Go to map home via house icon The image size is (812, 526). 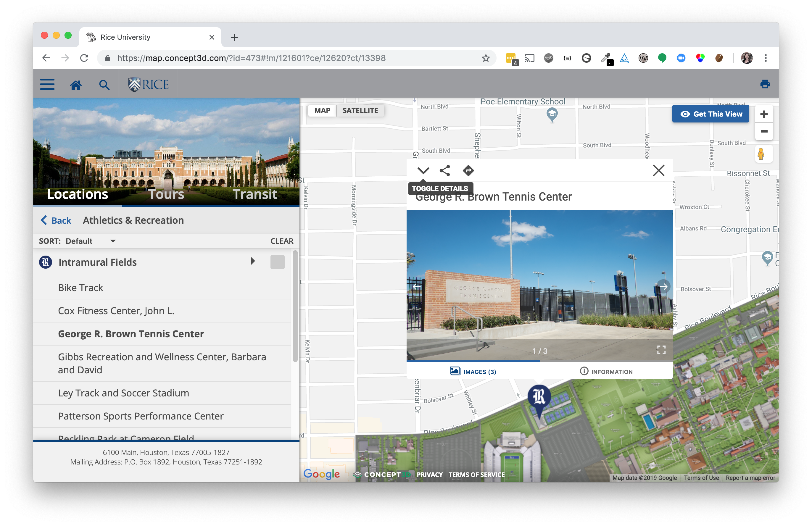point(76,85)
